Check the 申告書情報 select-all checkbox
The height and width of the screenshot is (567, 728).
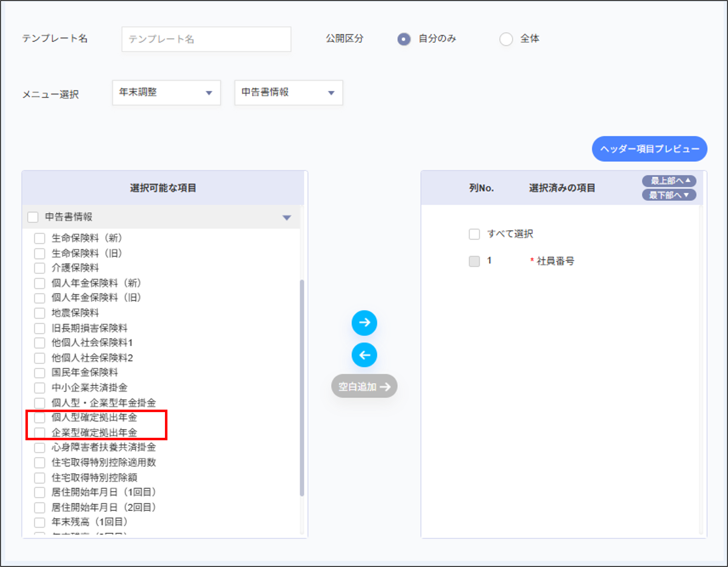coord(32,217)
